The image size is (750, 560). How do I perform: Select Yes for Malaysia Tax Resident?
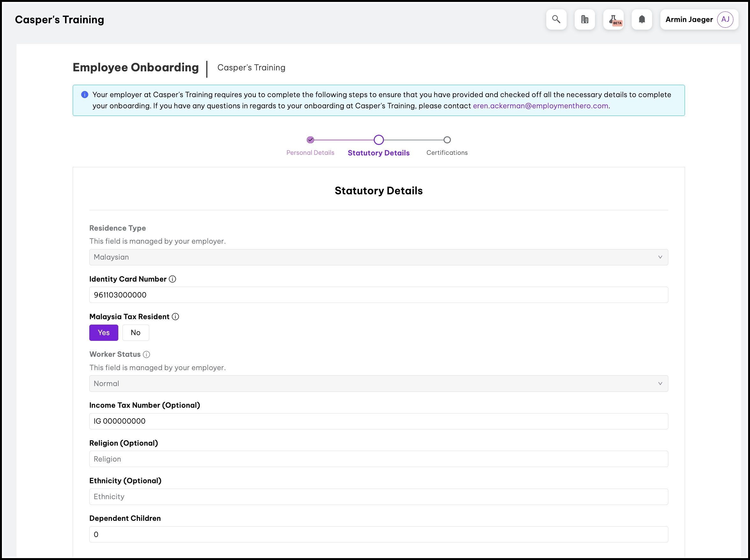(103, 332)
